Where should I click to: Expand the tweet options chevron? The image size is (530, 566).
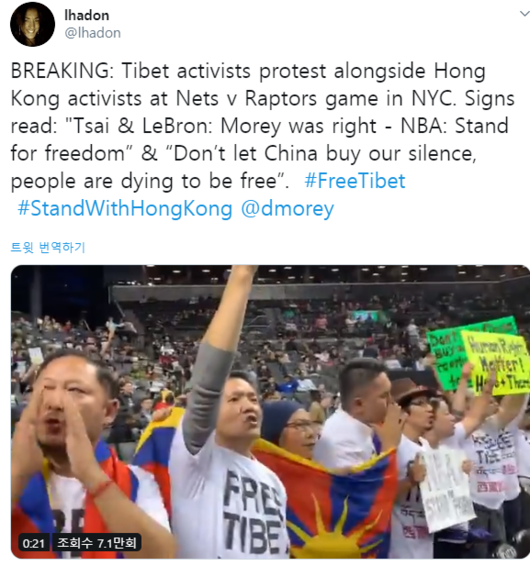tap(524, 14)
